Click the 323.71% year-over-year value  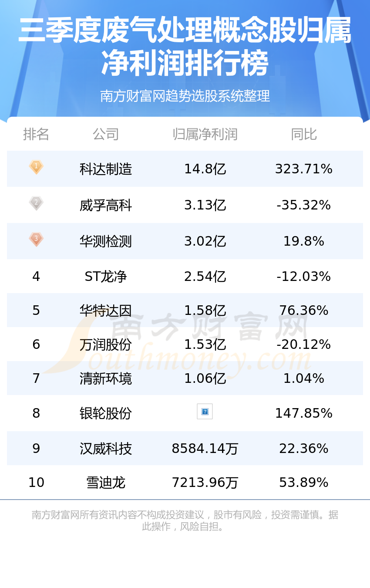pyautogui.click(x=304, y=169)
